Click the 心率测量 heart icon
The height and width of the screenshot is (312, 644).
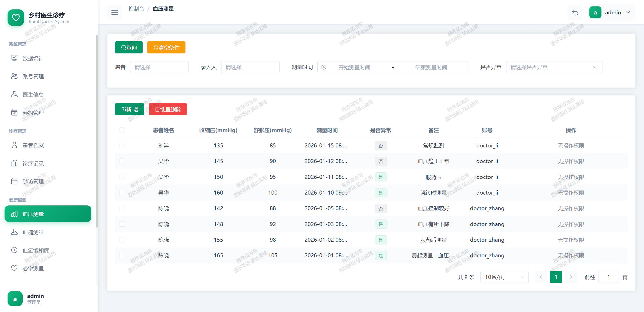[x=14, y=268]
